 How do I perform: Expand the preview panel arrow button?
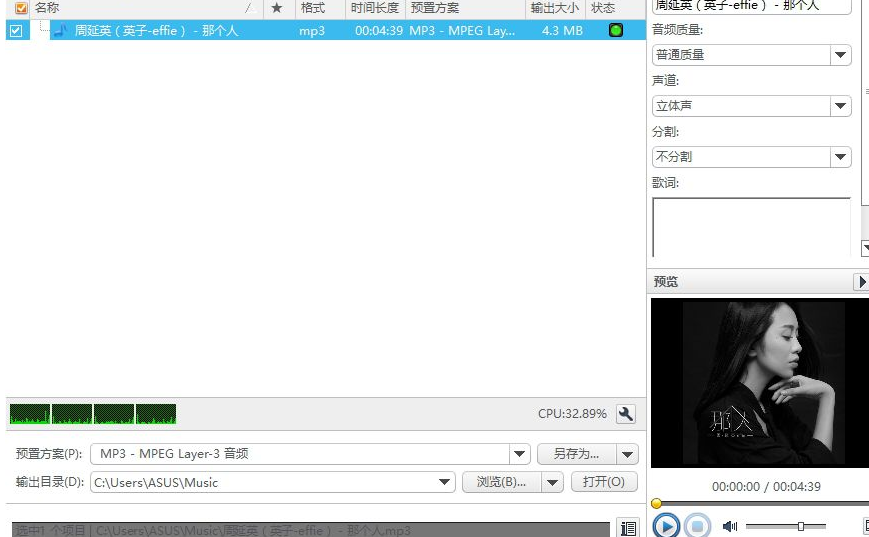[861, 282]
